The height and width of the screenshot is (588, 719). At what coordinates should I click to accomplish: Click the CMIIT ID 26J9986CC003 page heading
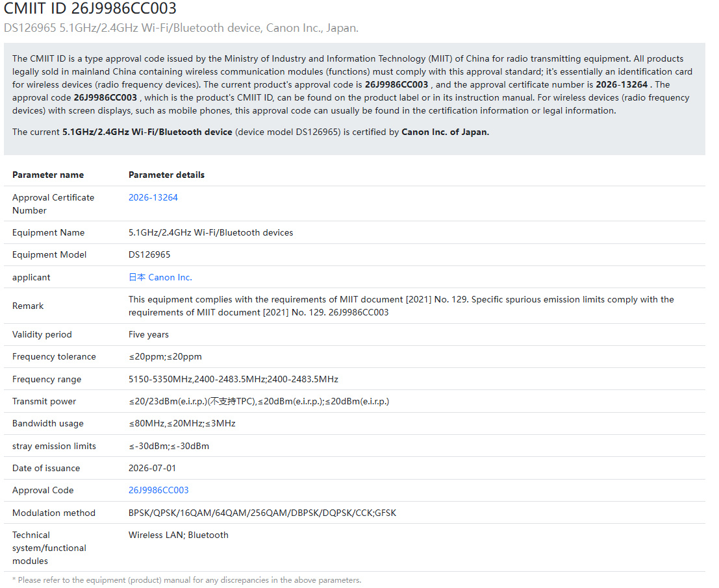[90, 8]
